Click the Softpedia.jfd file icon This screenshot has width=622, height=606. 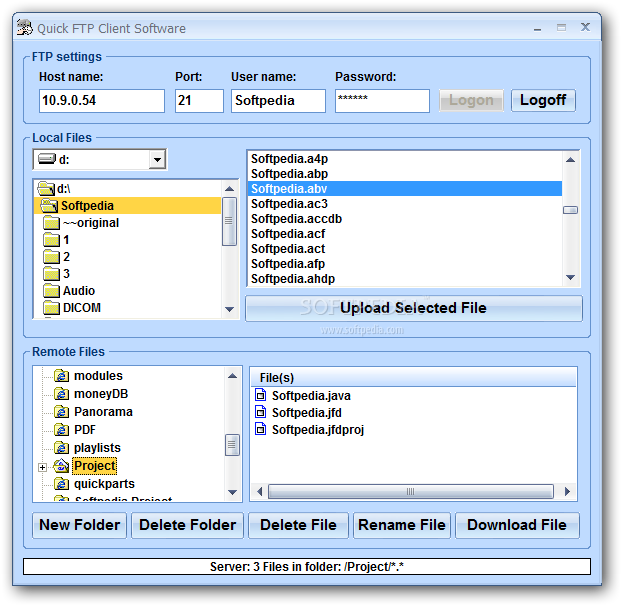pyautogui.click(x=261, y=412)
